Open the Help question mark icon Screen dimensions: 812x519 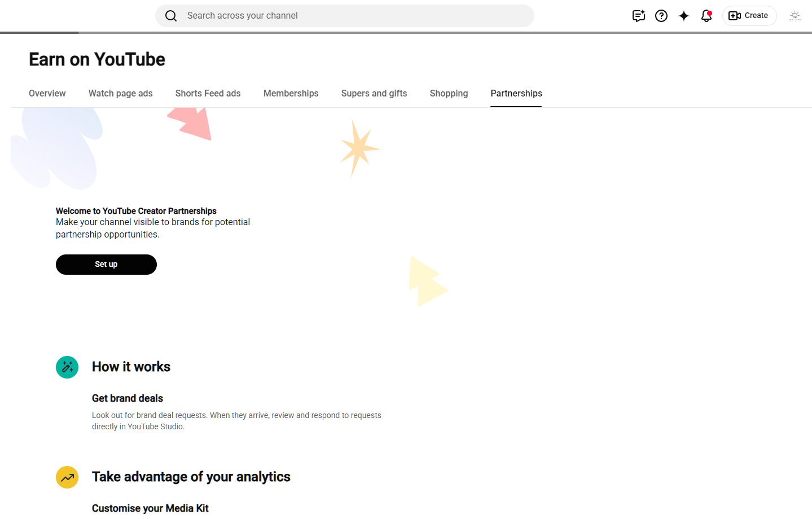(661, 16)
